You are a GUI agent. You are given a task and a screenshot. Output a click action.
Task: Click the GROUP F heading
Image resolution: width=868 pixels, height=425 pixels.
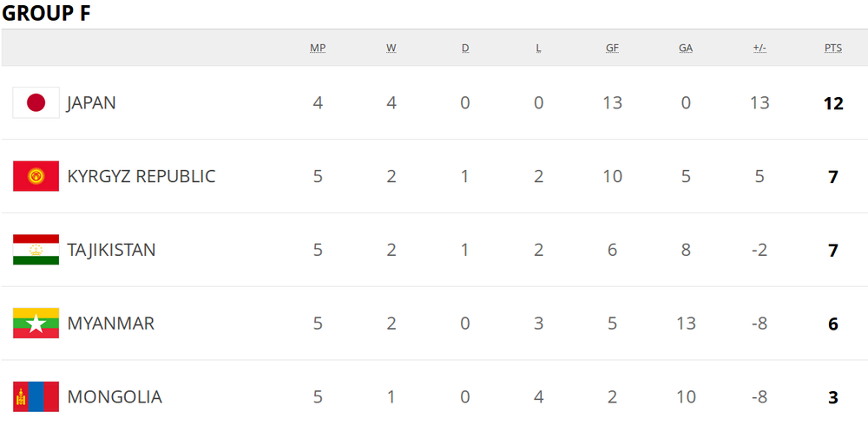tap(46, 14)
